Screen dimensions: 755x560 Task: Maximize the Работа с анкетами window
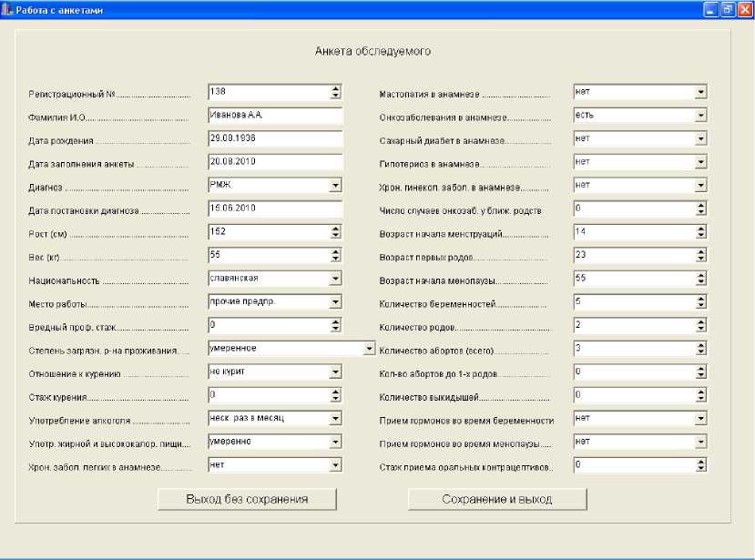(728, 9)
